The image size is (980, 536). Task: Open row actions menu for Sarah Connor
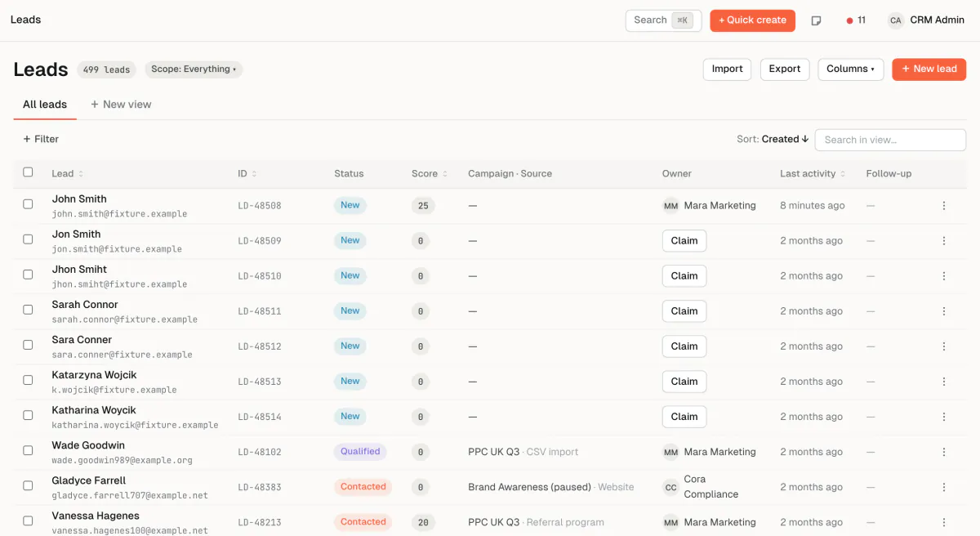(x=944, y=311)
